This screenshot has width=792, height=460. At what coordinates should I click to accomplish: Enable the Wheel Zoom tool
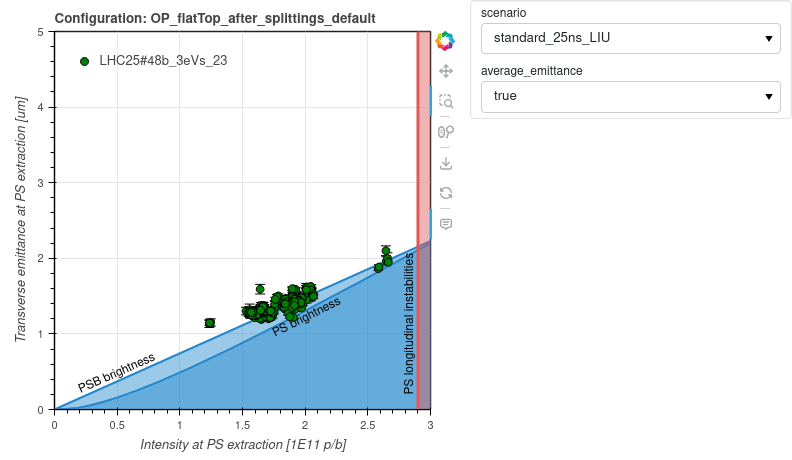tap(446, 132)
